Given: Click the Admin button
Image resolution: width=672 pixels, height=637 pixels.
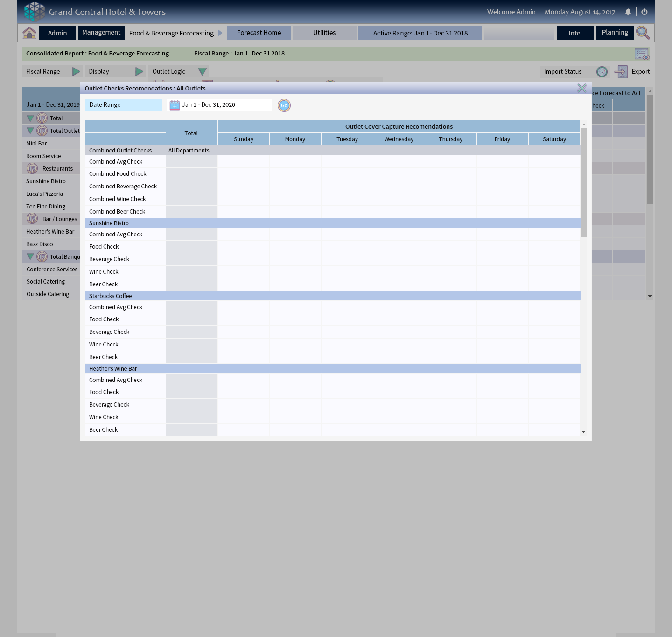Looking at the screenshot, I should [57, 33].
